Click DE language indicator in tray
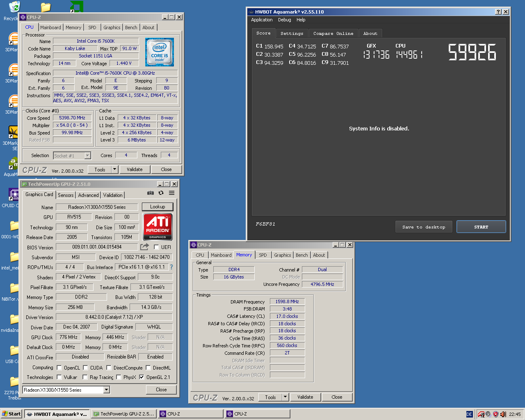525x420 pixels. click(x=469, y=414)
